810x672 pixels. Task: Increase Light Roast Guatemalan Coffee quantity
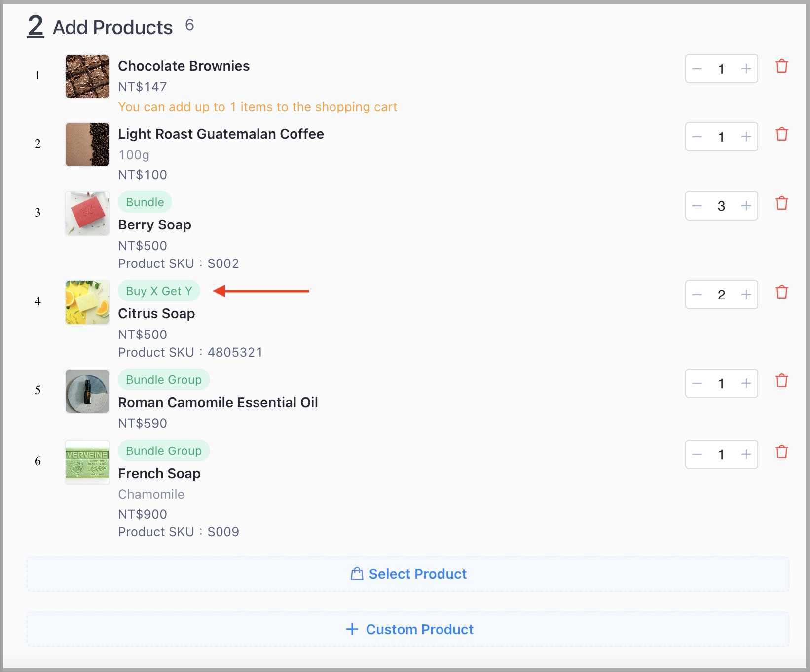pos(746,137)
